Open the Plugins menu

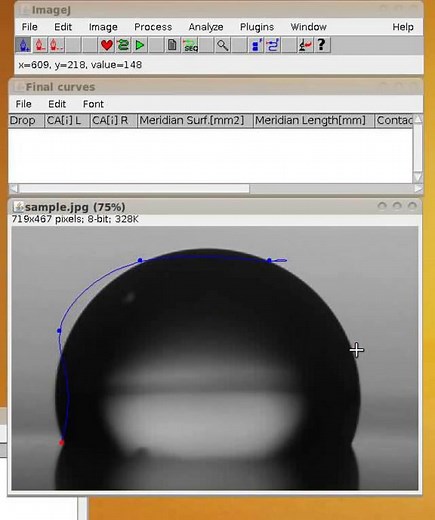257,27
